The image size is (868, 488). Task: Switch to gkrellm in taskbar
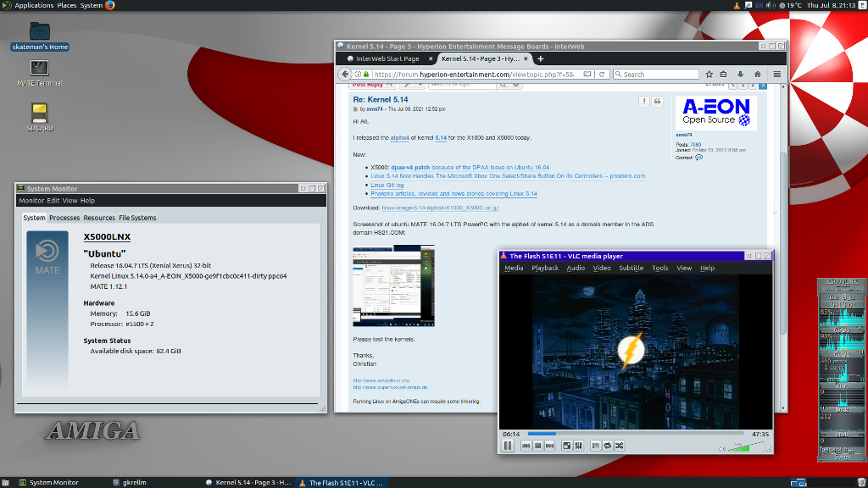coord(130,482)
